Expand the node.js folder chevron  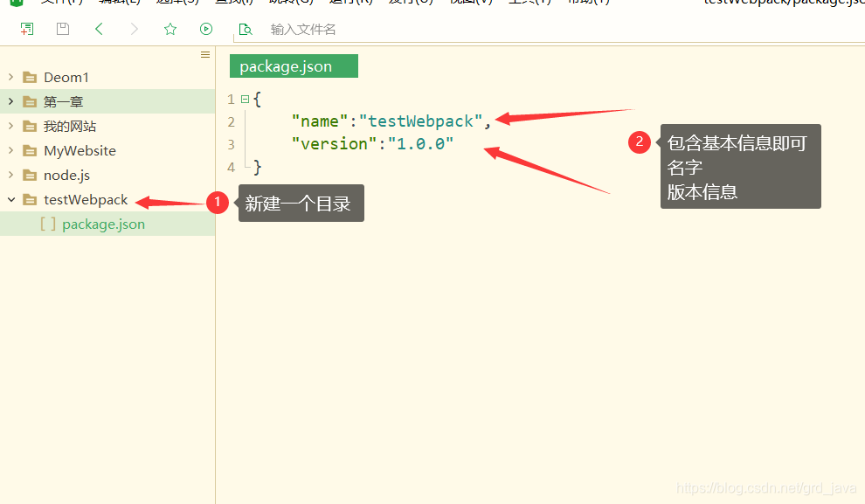[x=11, y=175]
